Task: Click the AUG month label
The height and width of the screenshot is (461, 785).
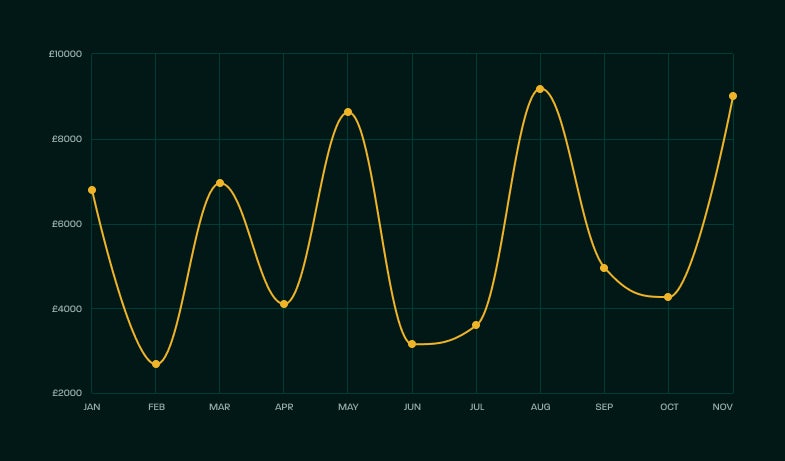Action: tap(540, 407)
